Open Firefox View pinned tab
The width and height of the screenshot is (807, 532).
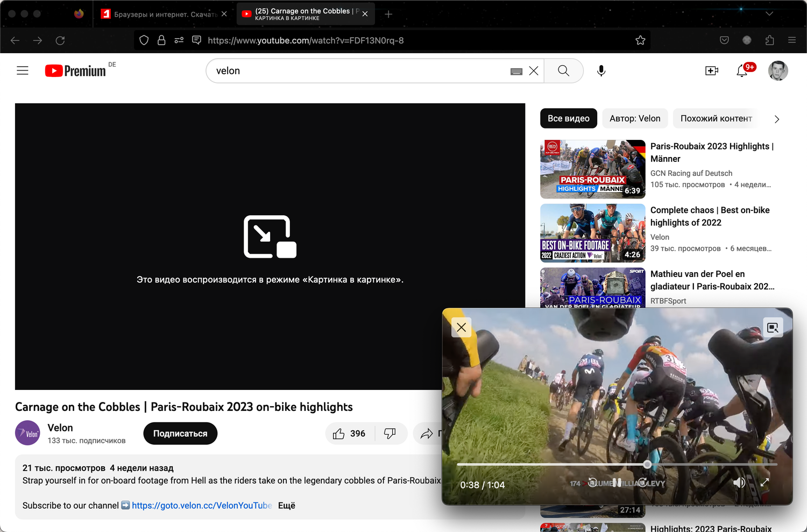pos(79,14)
